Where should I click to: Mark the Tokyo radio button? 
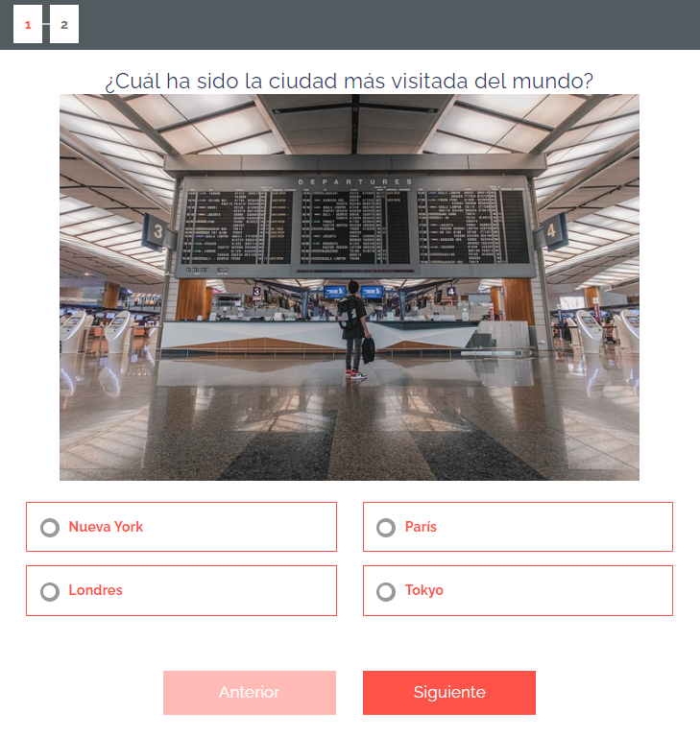pyautogui.click(x=386, y=591)
